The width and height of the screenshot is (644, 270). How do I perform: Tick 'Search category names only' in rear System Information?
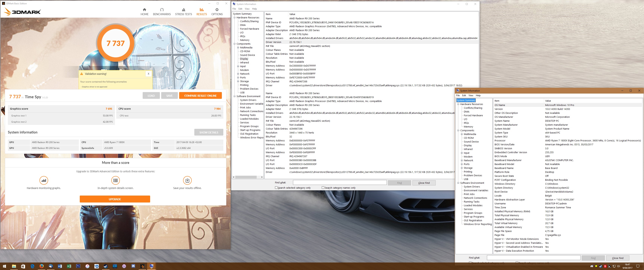323,188
